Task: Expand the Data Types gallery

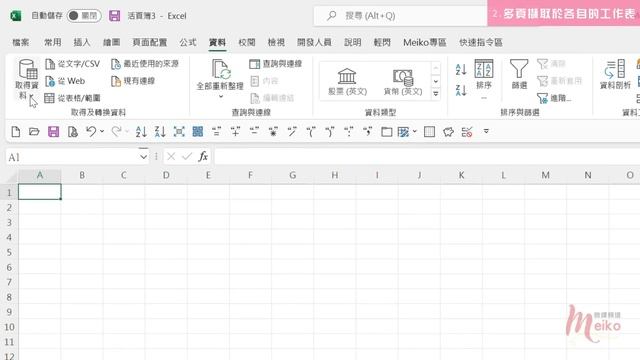Action: [436, 94]
